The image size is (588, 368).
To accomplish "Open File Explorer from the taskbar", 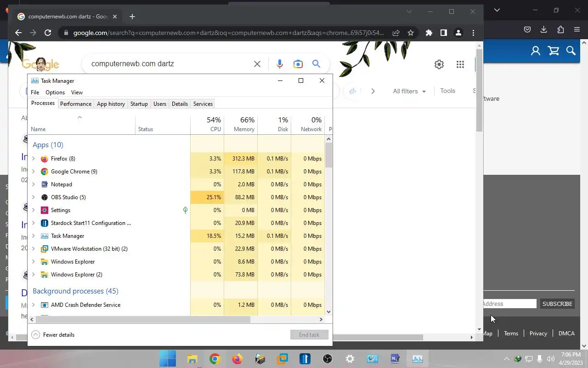I will pos(192,359).
